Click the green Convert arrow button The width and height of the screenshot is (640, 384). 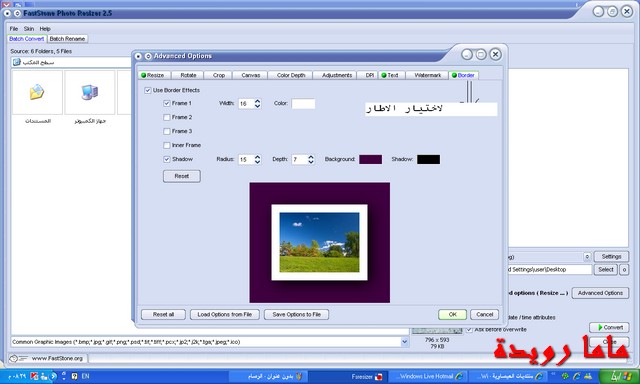coord(609,327)
